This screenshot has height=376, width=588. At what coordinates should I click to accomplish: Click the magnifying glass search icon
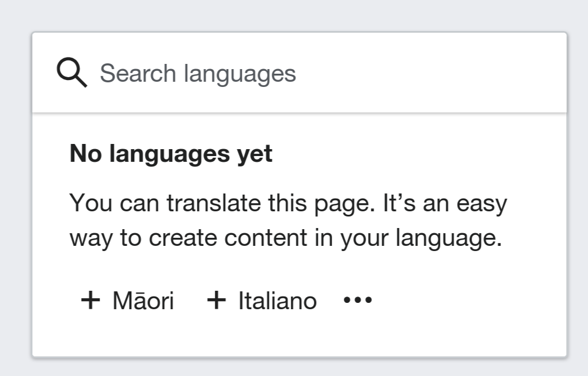coord(72,73)
